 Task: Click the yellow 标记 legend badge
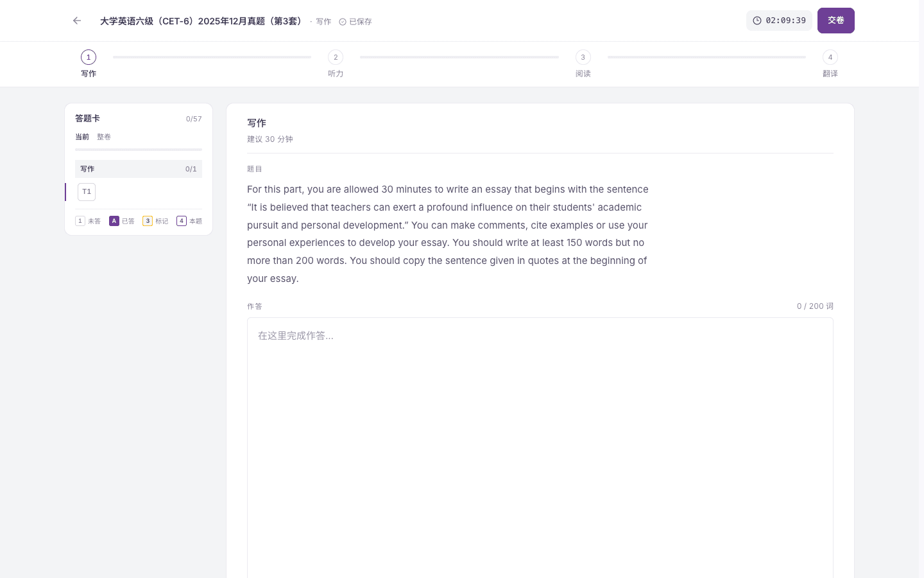148,221
